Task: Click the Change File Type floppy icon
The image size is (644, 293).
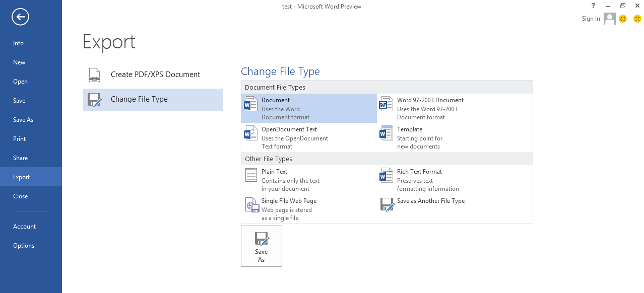Action: 94,100
